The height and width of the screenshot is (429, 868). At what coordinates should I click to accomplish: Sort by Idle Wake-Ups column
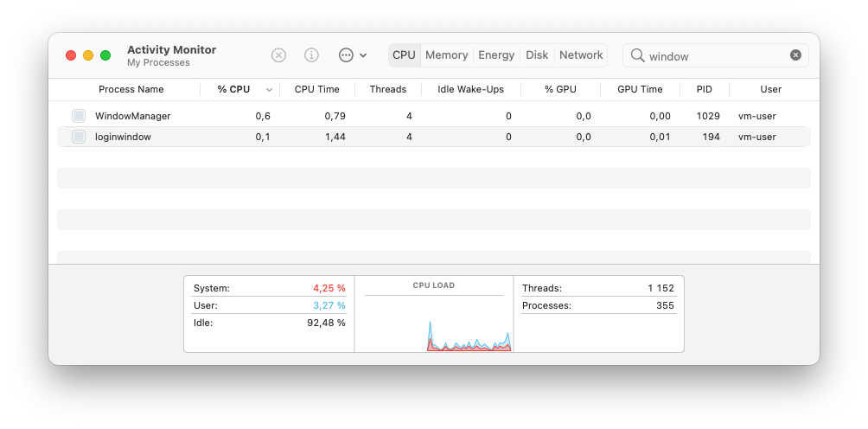coord(471,89)
